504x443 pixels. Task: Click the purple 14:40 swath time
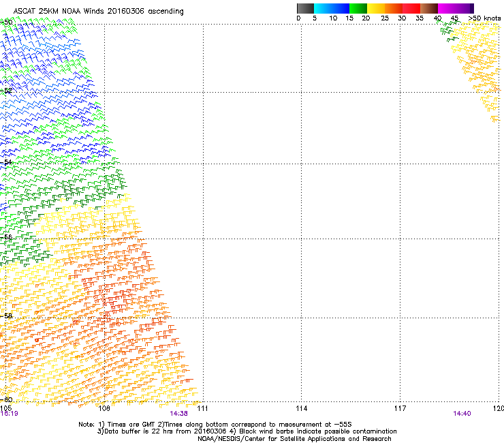(x=462, y=414)
